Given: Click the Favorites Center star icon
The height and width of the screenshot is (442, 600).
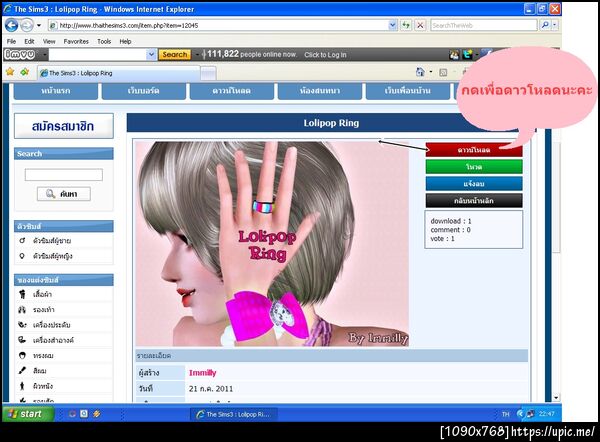Looking at the screenshot, I should tap(10, 72).
